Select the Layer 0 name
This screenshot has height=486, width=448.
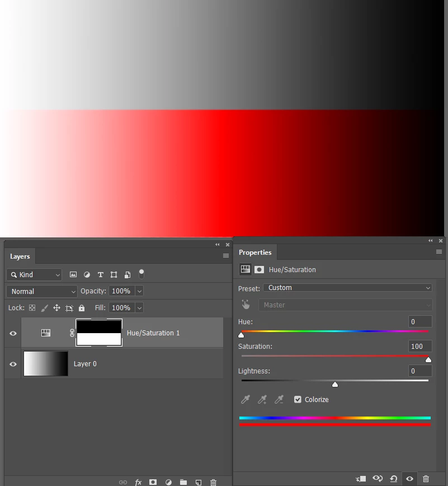[85, 364]
